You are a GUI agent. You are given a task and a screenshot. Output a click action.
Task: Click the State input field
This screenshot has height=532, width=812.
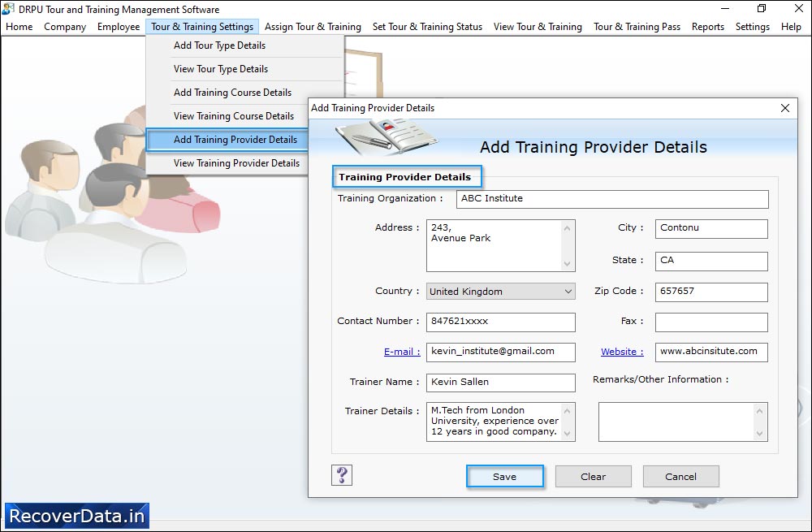click(x=711, y=261)
